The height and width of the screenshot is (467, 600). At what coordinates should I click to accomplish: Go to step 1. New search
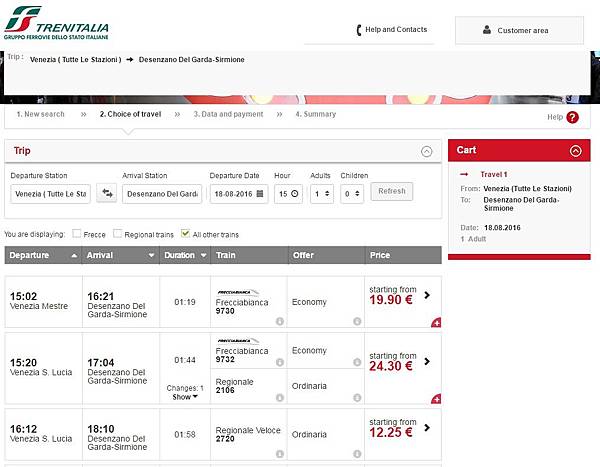(41, 114)
